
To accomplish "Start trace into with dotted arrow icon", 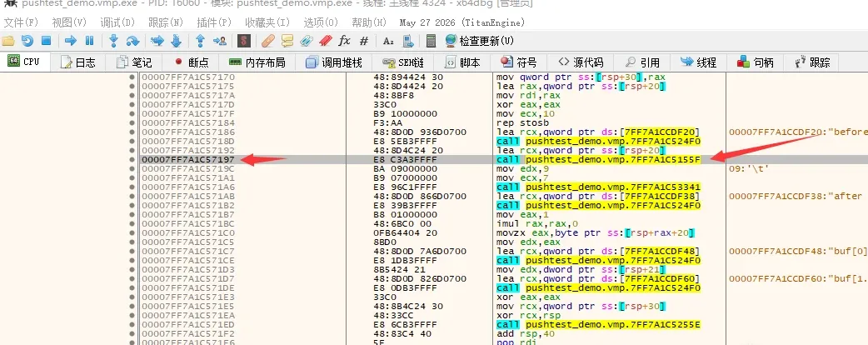I will (157, 41).
